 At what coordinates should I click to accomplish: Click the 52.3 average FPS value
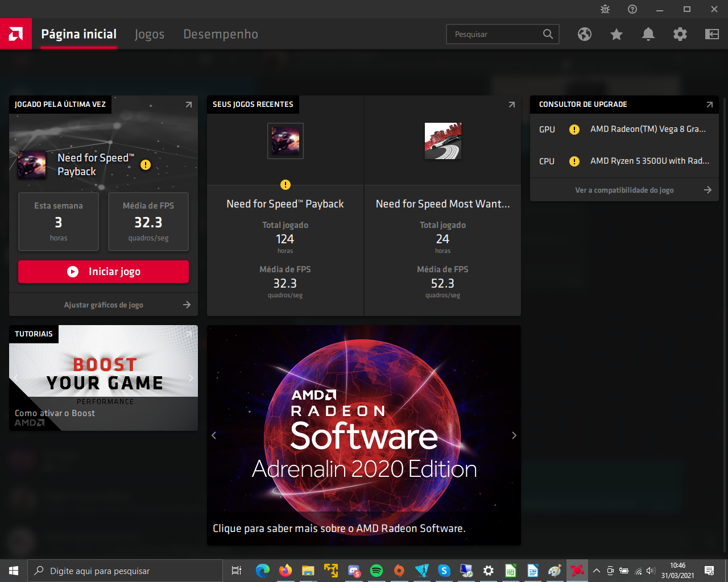442,284
